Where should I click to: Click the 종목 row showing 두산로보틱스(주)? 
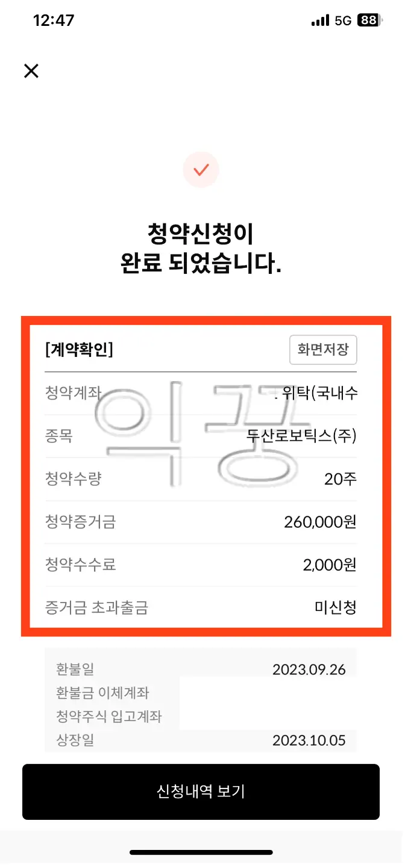pyautogui.click(x=201, y=436)
